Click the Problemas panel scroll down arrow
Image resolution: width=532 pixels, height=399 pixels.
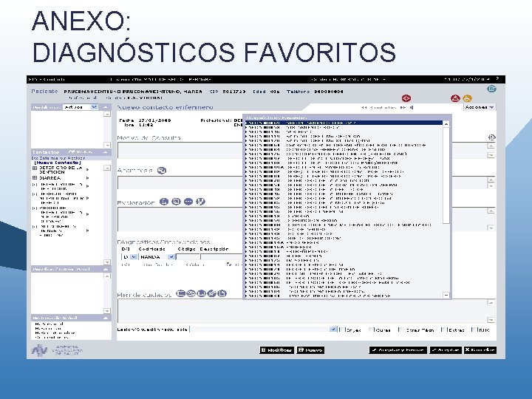[x=107, y=145]
